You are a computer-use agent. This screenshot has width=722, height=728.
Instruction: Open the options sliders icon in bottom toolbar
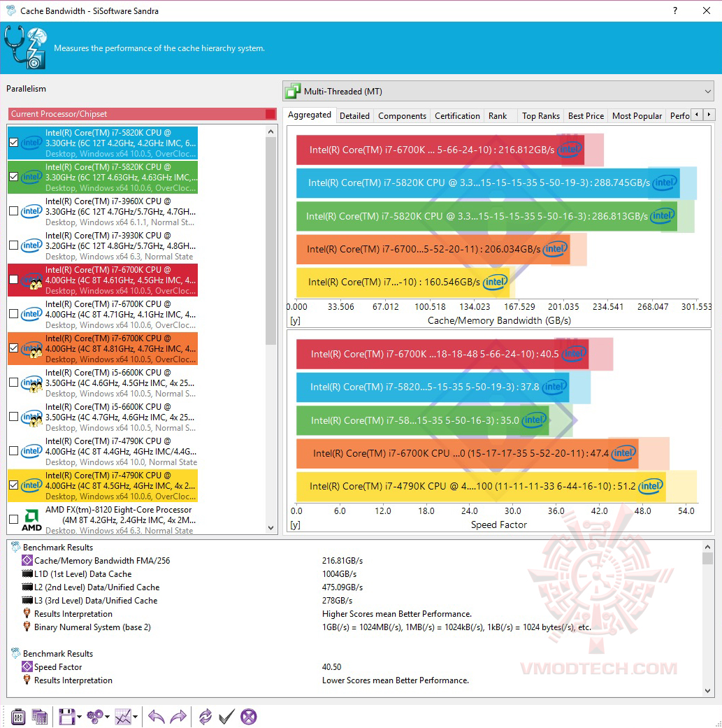pyautogui.click(x=18, y=716)
